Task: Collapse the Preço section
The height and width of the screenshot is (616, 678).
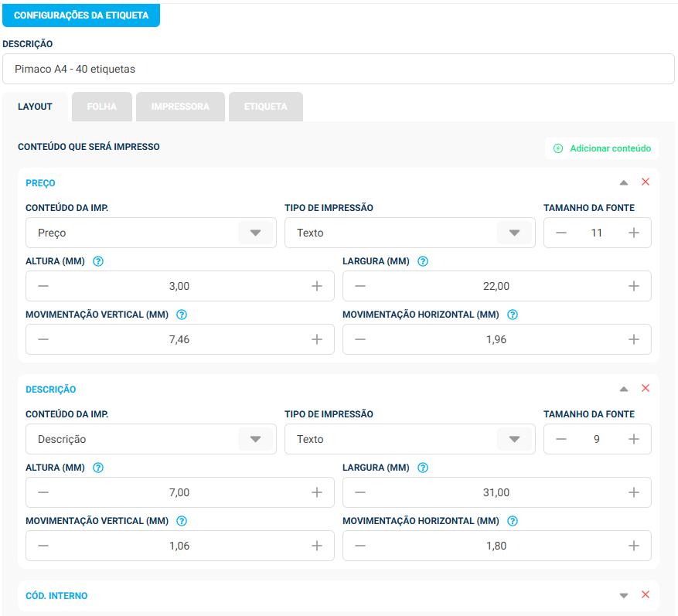Action: 624,182
